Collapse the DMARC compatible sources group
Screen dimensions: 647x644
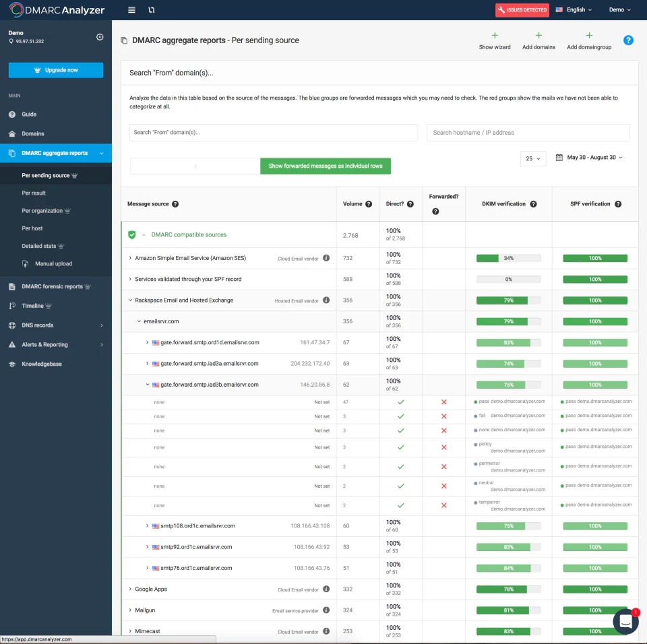pos(144,234)
